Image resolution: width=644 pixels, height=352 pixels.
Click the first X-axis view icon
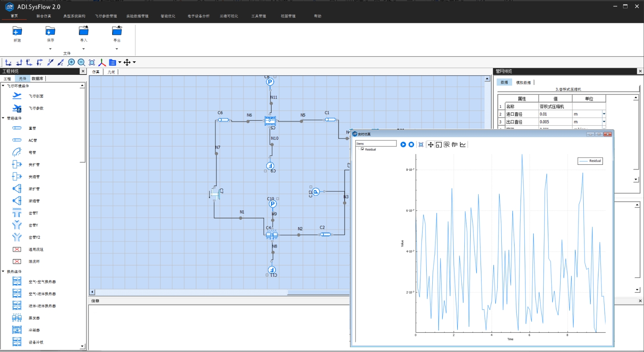coord(8,62)
